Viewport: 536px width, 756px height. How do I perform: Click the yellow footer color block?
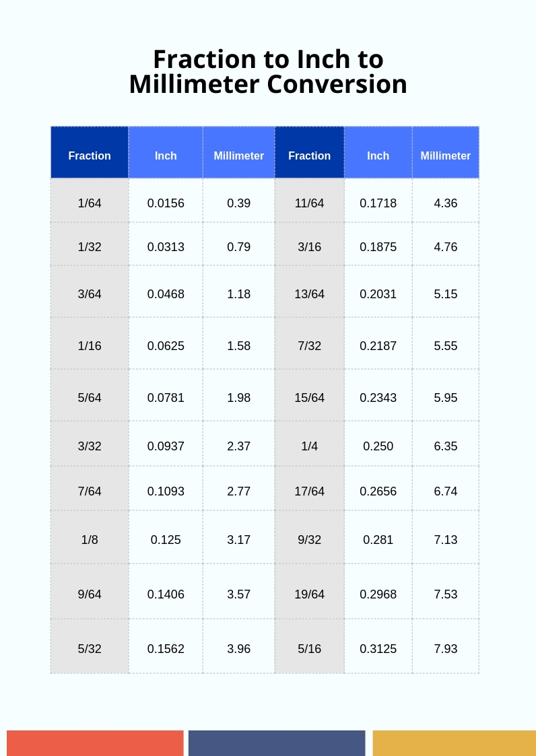(454, 743)
